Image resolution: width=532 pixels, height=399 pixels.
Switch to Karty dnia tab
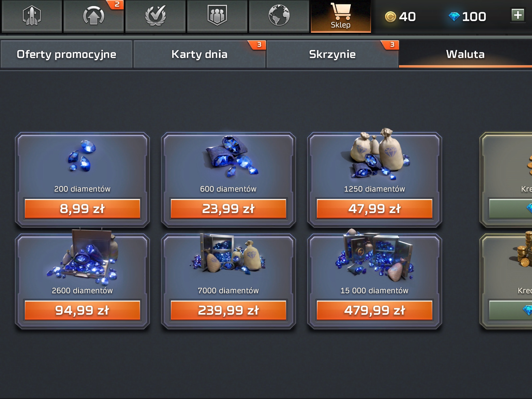pyautogui.click(x=199, y=54)
